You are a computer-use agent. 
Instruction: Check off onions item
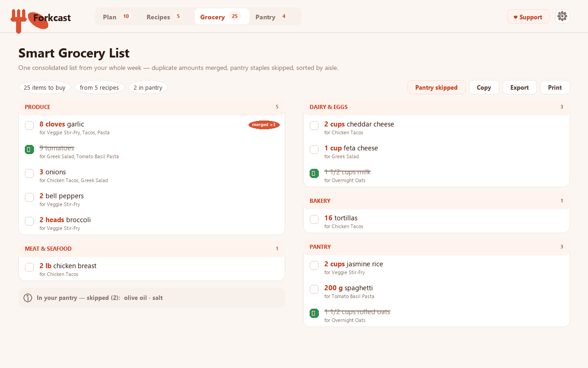pyautogui.click(x=29, y=173)
